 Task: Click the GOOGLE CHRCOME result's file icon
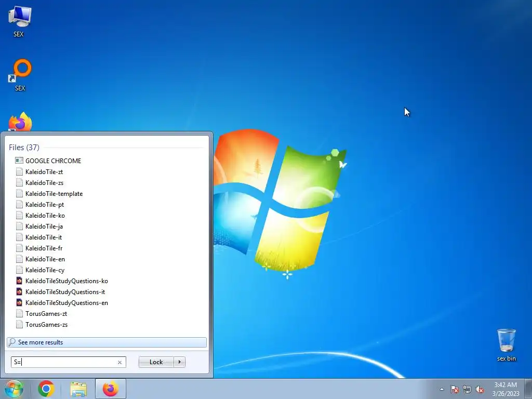19,161
